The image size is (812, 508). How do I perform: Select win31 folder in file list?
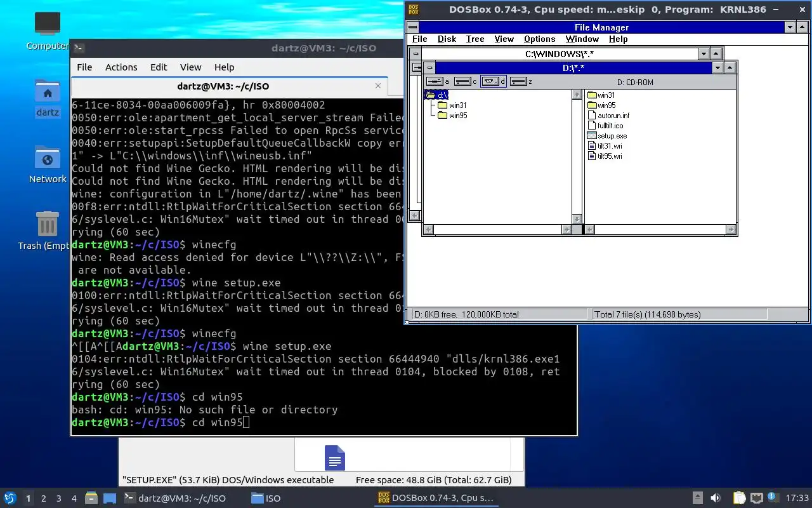pyautogui.click(x=601, y=95)
